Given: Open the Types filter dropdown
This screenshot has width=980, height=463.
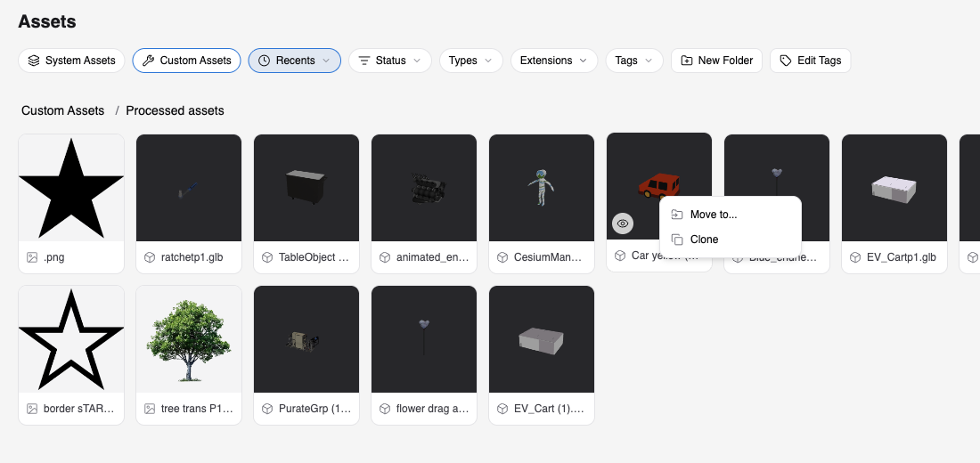Looking at the screenshot, I should tap(471, 61).
